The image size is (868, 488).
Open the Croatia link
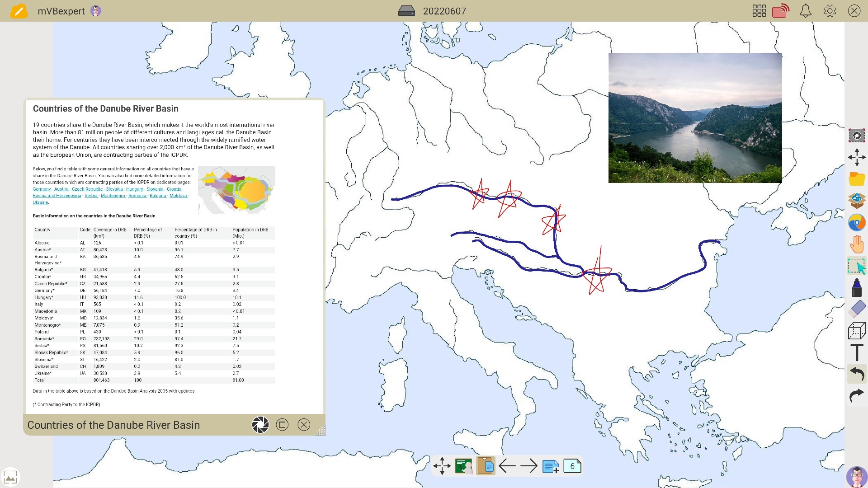[x=174, y=189]
